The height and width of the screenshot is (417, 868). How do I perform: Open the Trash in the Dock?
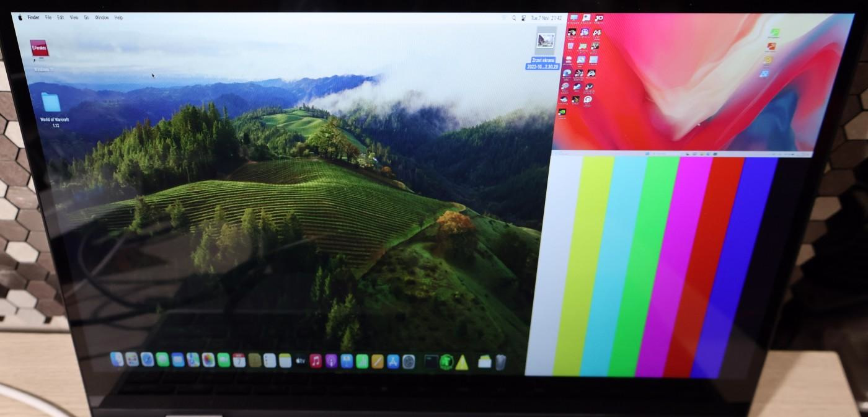(x=500, y=362)
